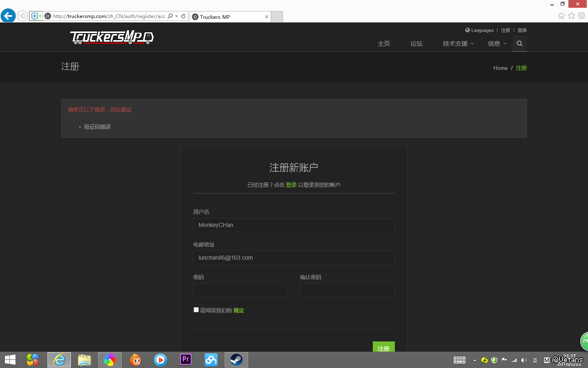
Task: Open the Languages selector
Action: [479, 30]
